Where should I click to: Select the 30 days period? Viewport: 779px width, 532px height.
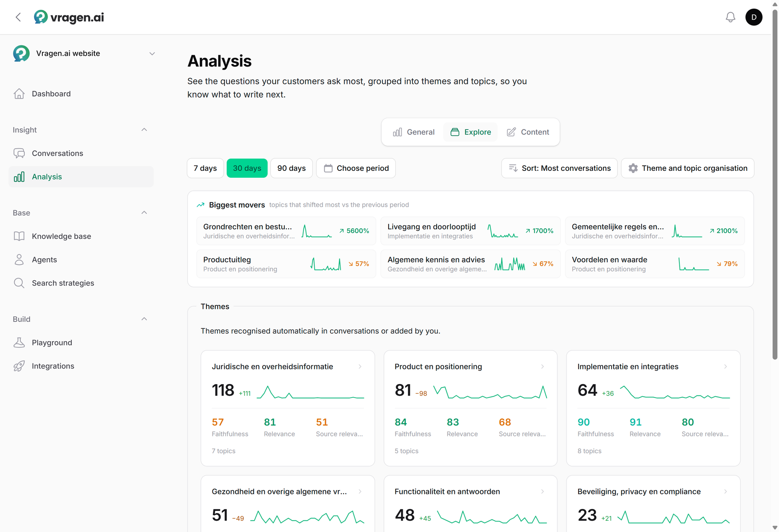coord(247,168)
